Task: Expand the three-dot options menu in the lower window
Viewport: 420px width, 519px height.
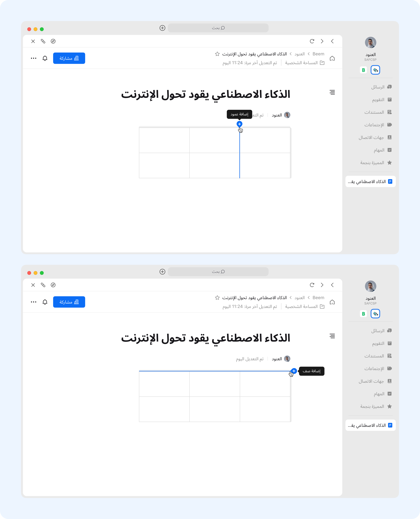Action: (34, 302)
